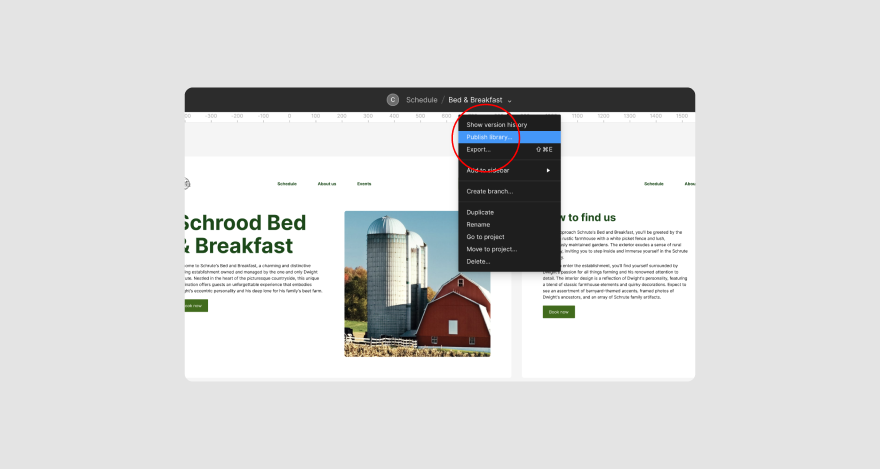This screenshot has width=880, height=469.
Task: Choose Show version history
Action: (x=510, y=125)
